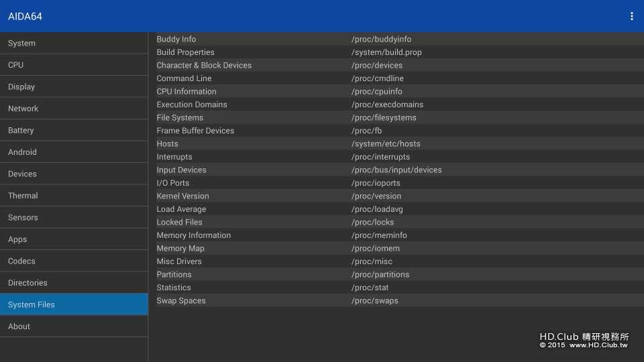Click the /proc/partitions path
Image resolution: width=644 pixels, height=362 pixels.
380,274
